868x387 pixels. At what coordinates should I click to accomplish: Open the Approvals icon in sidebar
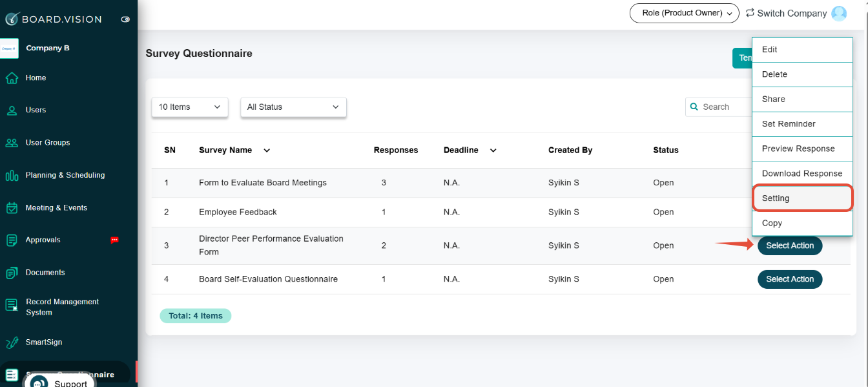(x=12, y=240)
